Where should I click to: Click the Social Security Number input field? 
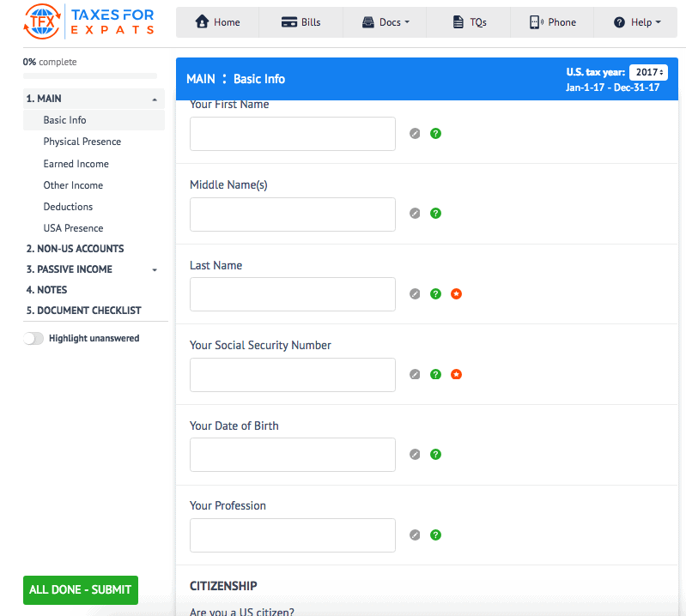pos(293,375)
